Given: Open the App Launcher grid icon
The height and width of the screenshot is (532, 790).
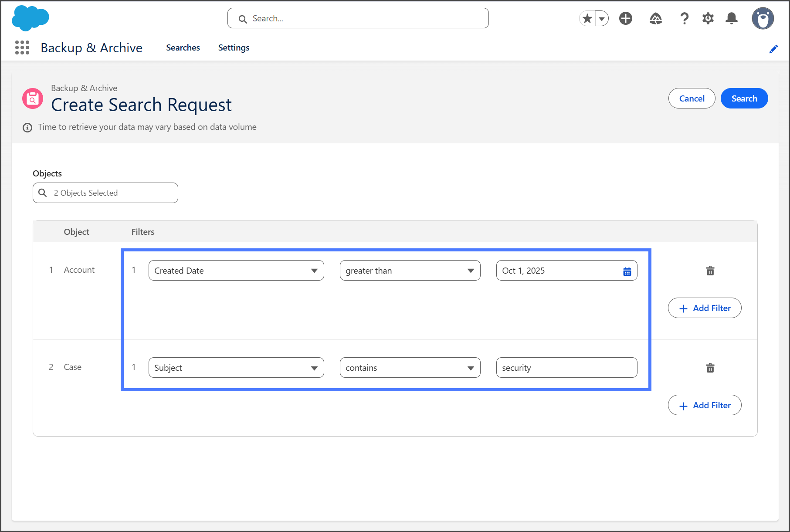Looking at the screenshot, I should tap(22, 47).
